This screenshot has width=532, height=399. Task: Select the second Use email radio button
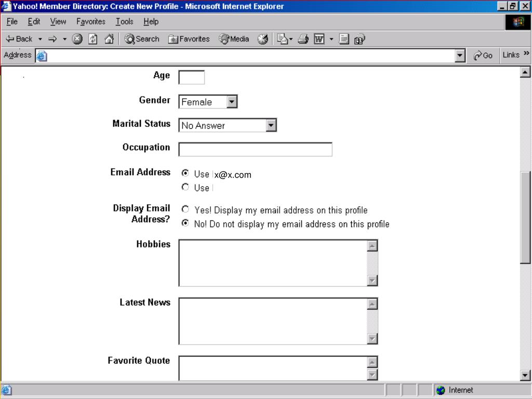[185, 187]
